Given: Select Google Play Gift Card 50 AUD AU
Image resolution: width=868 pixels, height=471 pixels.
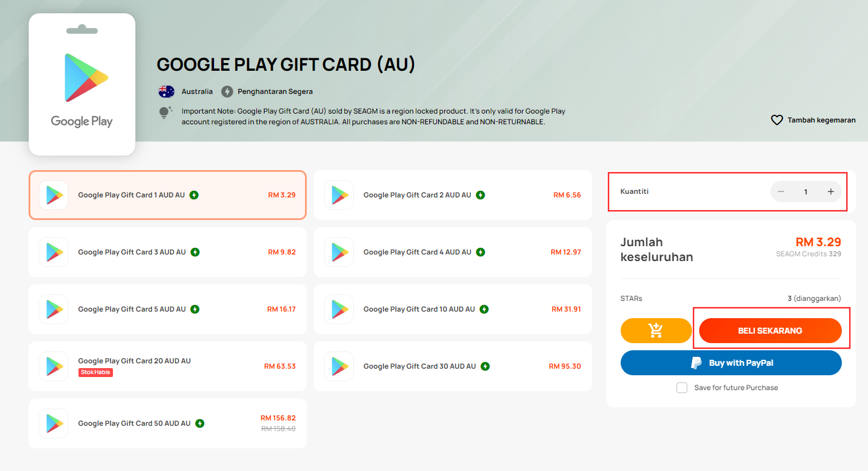Looking at the screenshot, I should point(168,423).
